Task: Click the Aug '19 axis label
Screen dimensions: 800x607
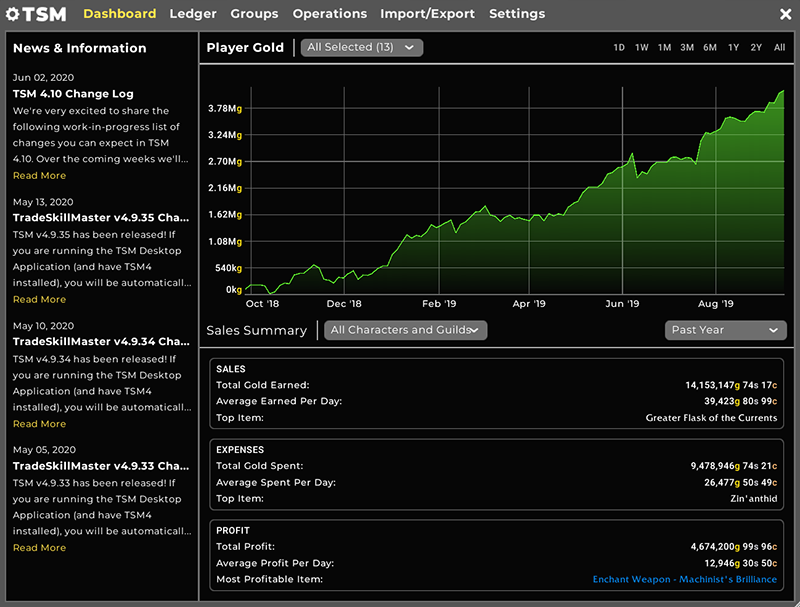Action: pos(716,304)
